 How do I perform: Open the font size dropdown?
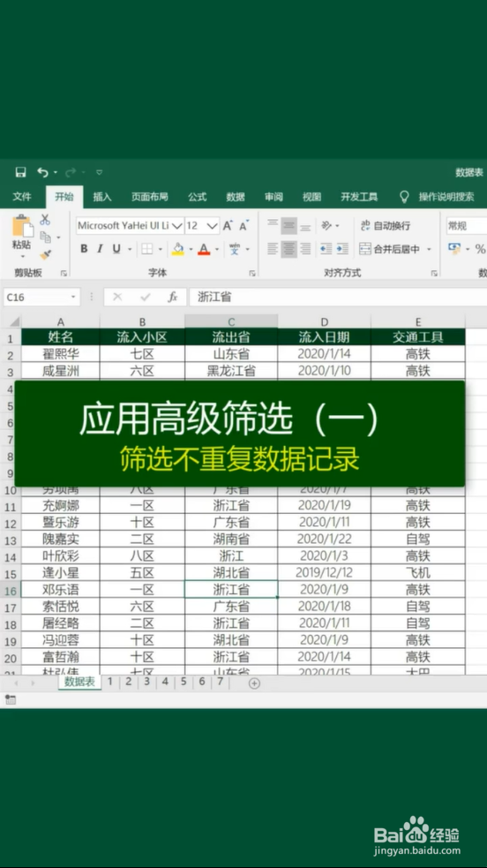click(213, 226)
